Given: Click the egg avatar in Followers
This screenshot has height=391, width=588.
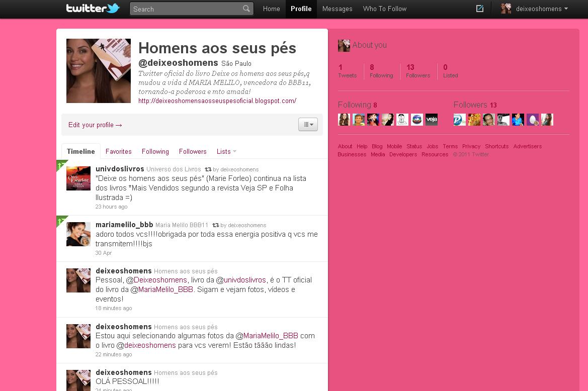Looking at the screenshot, I should pos(533,120).
